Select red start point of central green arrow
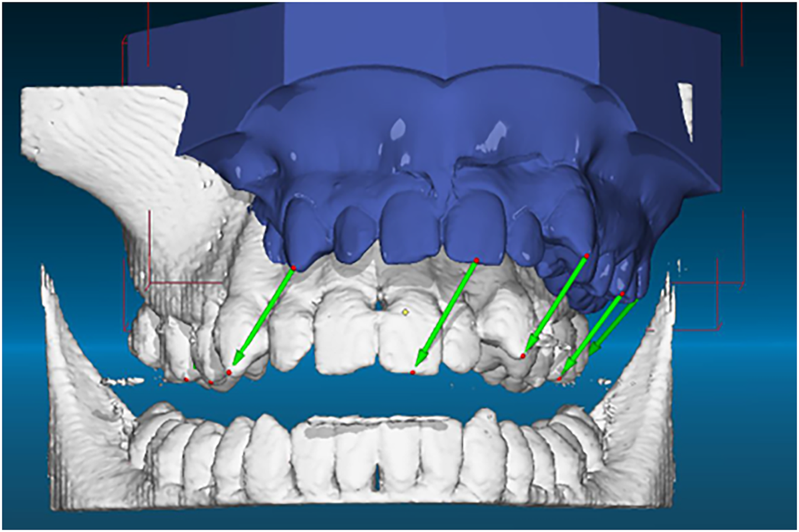Screen dimensions: 799x532 tap(476, 260)
